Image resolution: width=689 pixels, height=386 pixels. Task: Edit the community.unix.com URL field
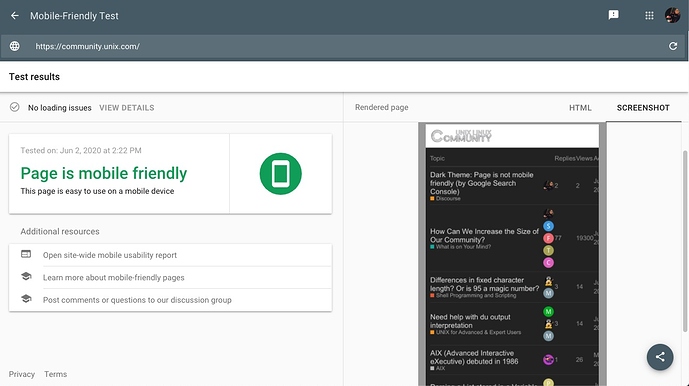[x=343, y=46]
